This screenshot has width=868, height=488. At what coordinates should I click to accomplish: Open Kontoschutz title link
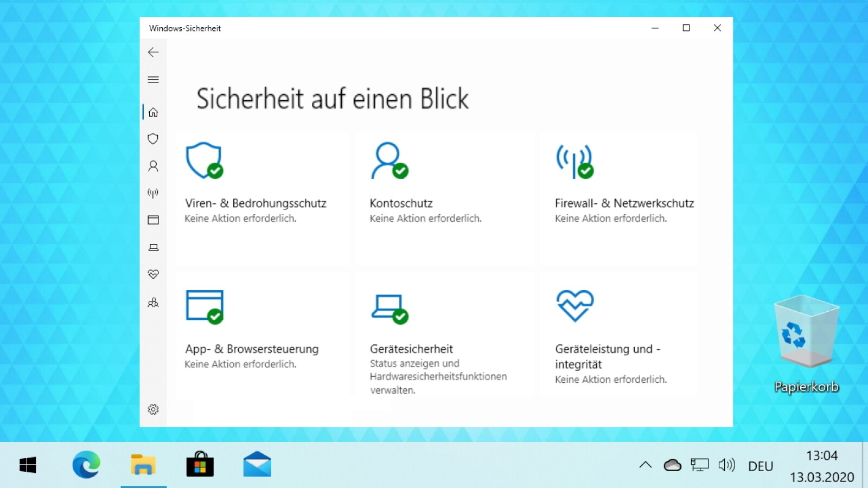point(401,203)
